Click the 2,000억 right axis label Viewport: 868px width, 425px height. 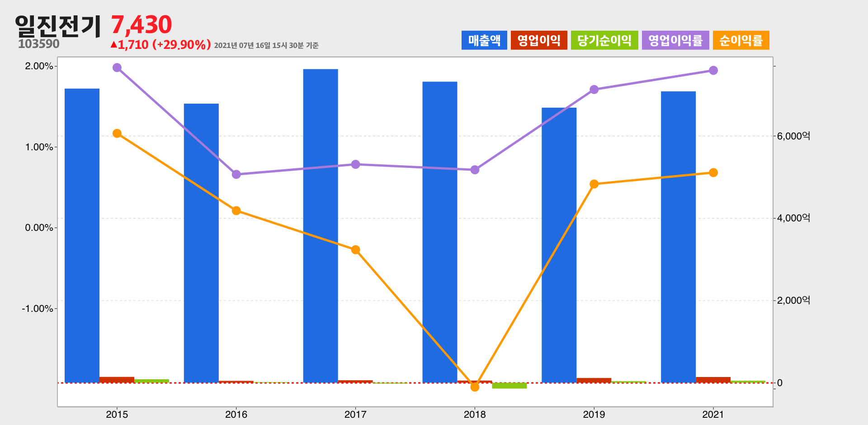[794, 301]
